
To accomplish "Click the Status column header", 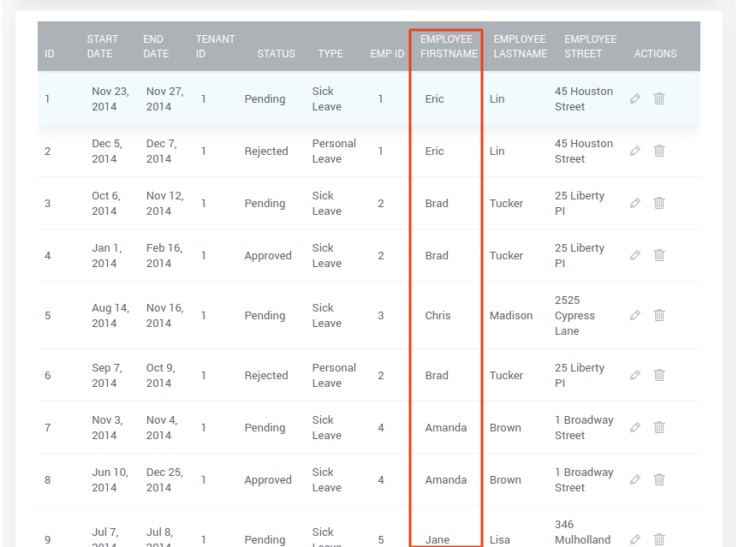I will coord(276,53).
